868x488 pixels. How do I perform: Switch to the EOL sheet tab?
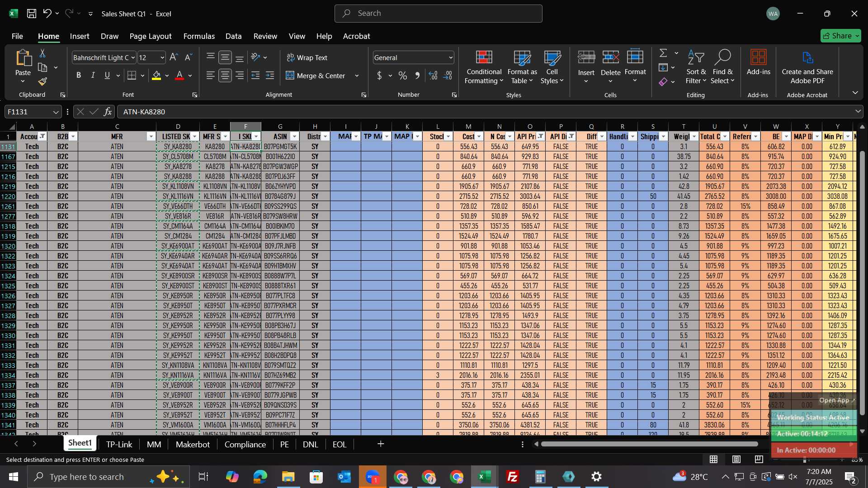click(x=340, y=445)
